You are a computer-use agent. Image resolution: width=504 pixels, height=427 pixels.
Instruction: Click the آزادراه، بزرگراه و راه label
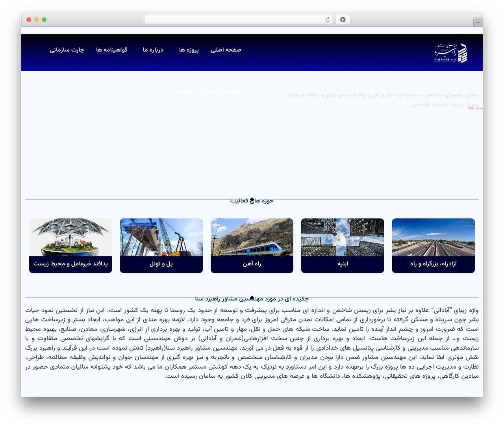[x=433, y=264]
